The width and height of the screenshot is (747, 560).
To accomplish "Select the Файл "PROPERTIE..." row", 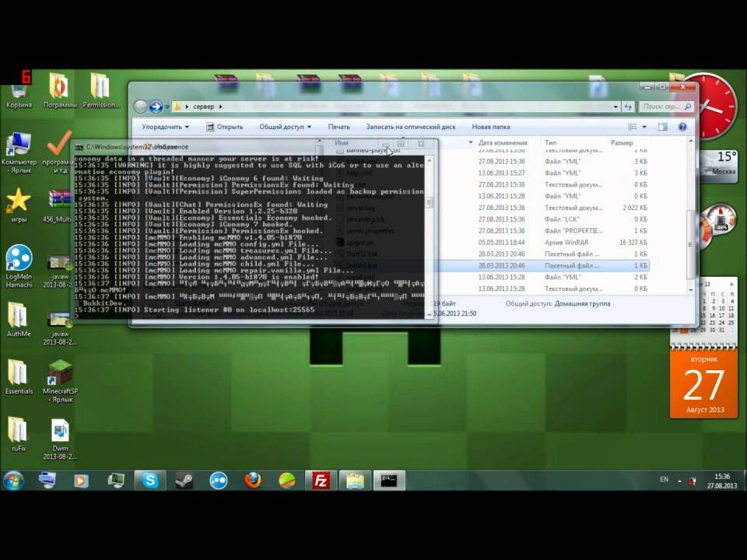I will [491, 230].
